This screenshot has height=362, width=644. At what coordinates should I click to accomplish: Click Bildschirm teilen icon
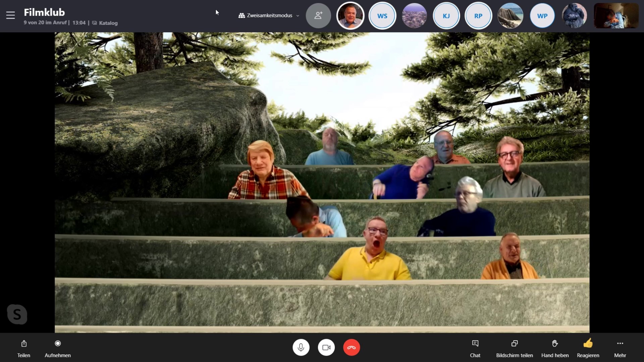pyautogui.click(x=514, y=344)
